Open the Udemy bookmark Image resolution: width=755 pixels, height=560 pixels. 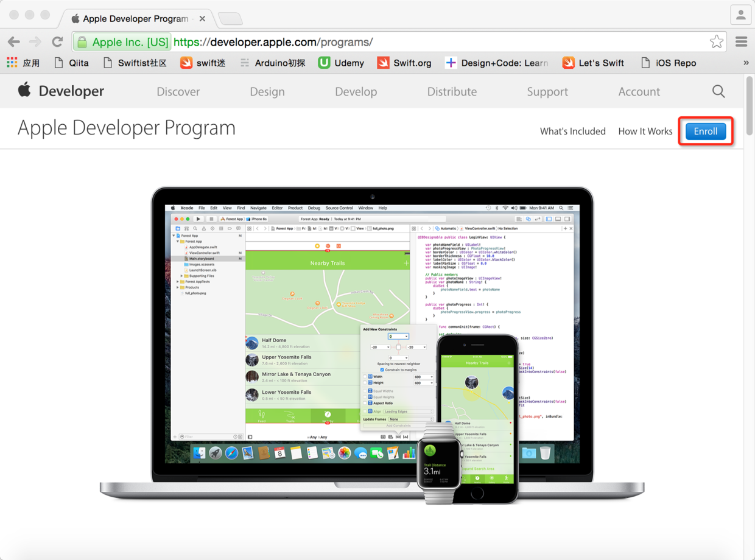pos(341,63)
